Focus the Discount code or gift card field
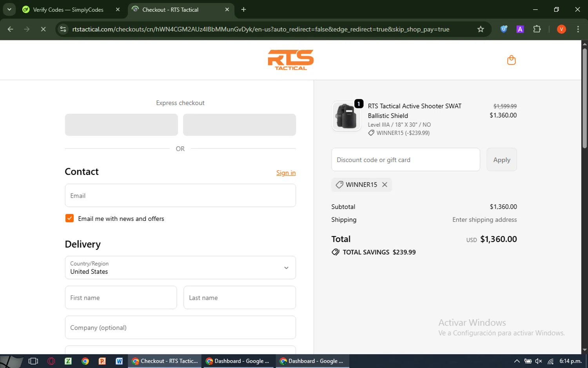588x368 pixels. click(x=406, y=160)
